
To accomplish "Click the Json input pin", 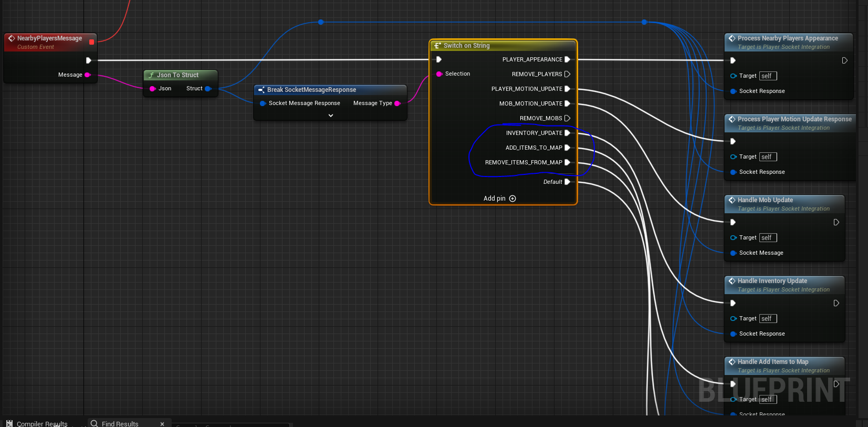I will pyautogui.click(x=153, y=89).
